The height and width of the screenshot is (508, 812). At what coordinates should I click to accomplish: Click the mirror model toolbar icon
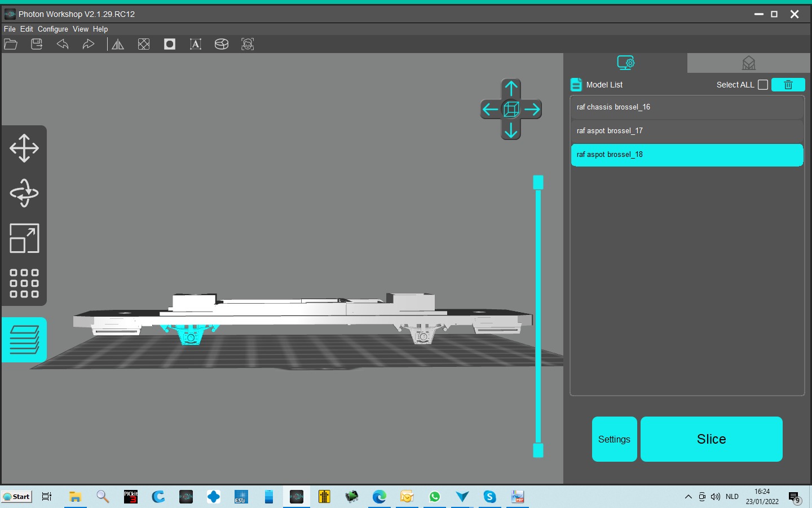pyautogui.click(x=118, y=44)
